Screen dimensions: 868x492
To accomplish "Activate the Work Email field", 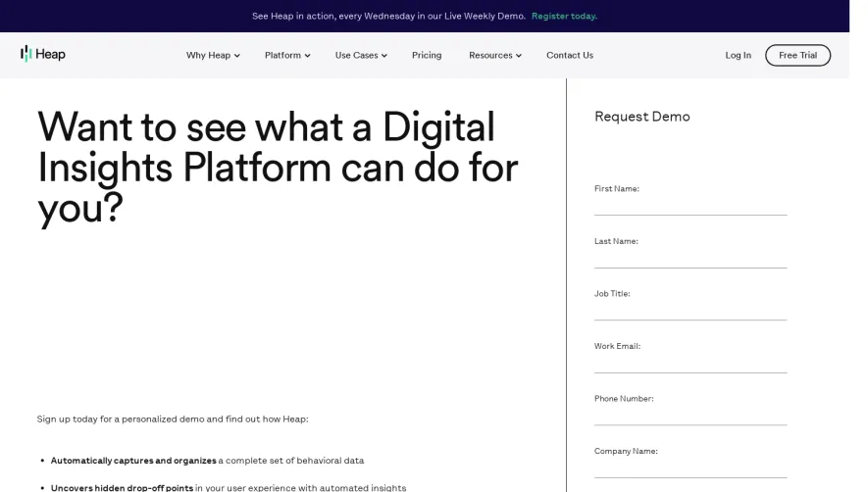I will (690, 363).
